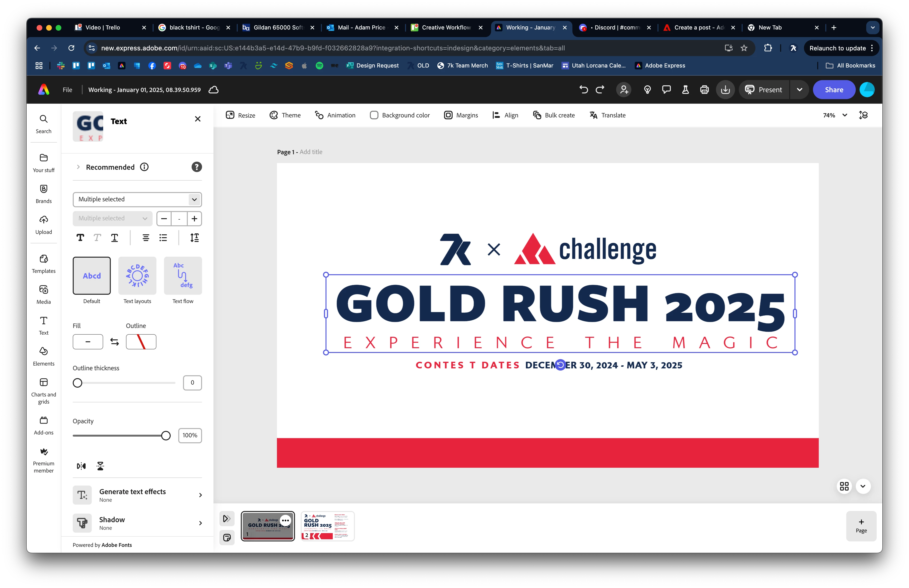
Task: Open the font family dropdown
Action: tap(137, 199)
